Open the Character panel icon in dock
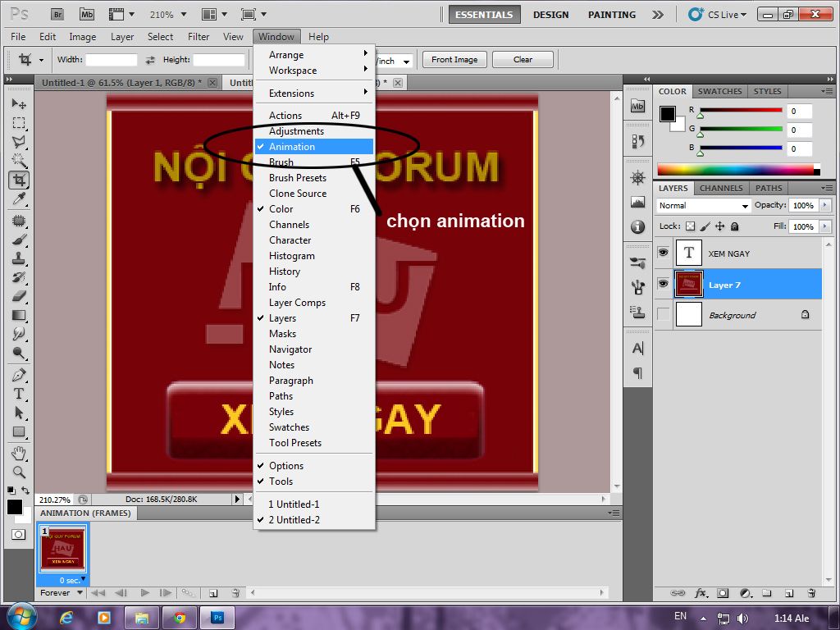The image size is (840, 630). coord(637,348)
